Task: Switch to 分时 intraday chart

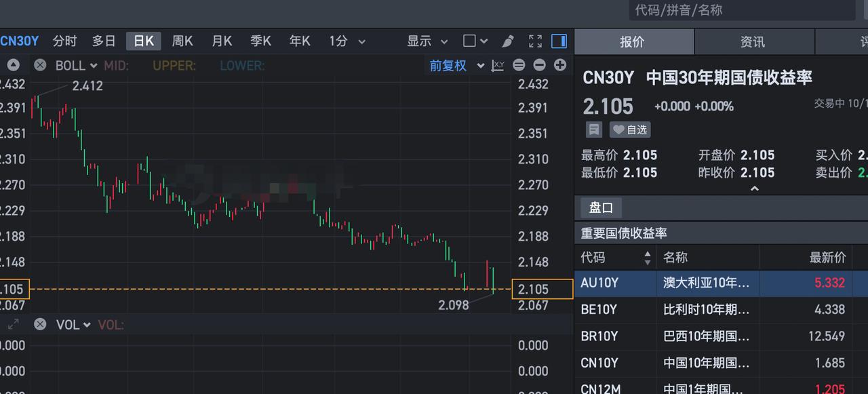Action: (65, 41)
